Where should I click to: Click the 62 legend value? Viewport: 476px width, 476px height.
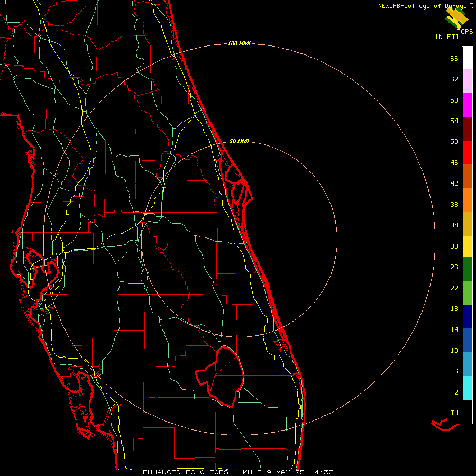click(x=454, y=79)
